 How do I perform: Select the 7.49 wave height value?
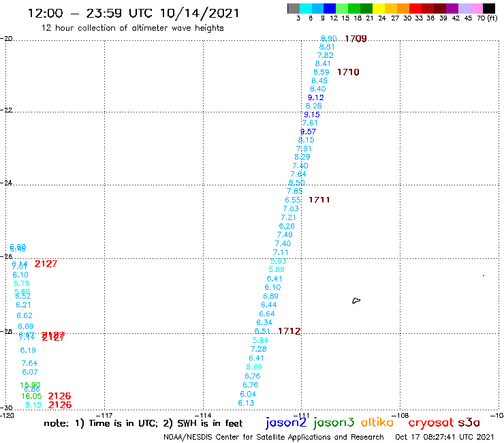(285, 235)
